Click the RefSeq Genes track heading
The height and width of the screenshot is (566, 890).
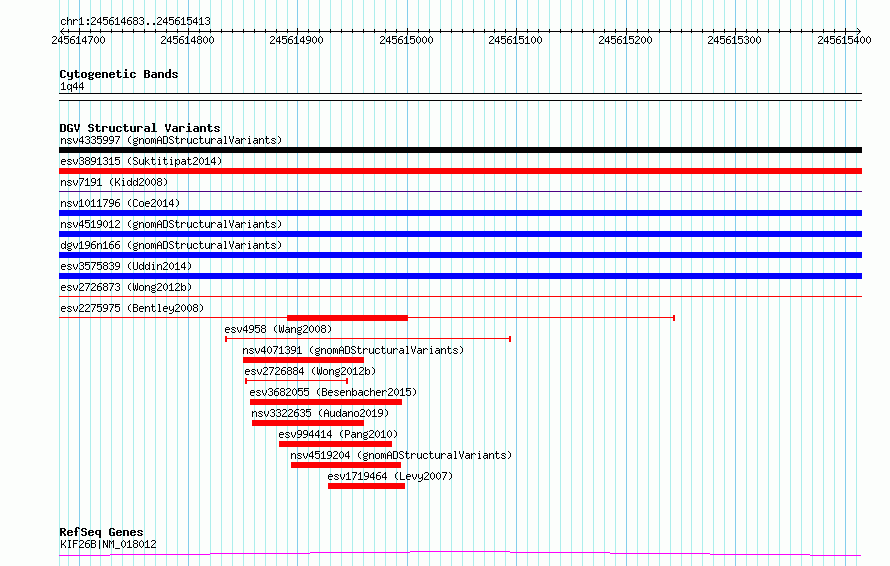[x=101, y=532]
